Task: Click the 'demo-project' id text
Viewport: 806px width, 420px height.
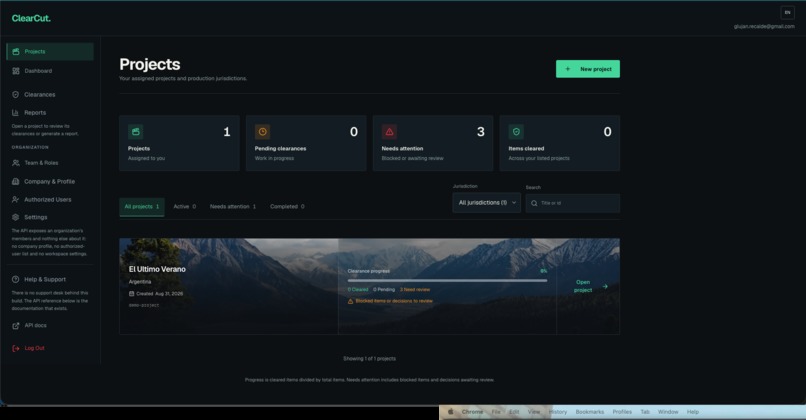Action: [x=144, y=305]
